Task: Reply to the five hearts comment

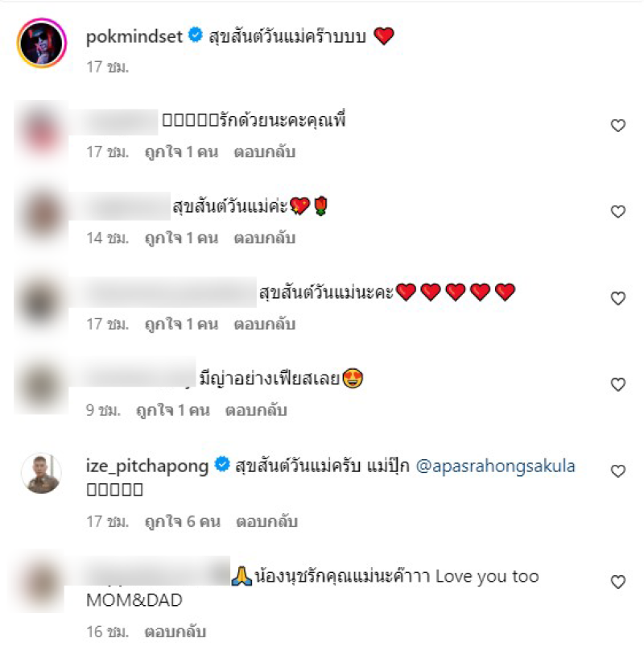Action: (265, 324)
